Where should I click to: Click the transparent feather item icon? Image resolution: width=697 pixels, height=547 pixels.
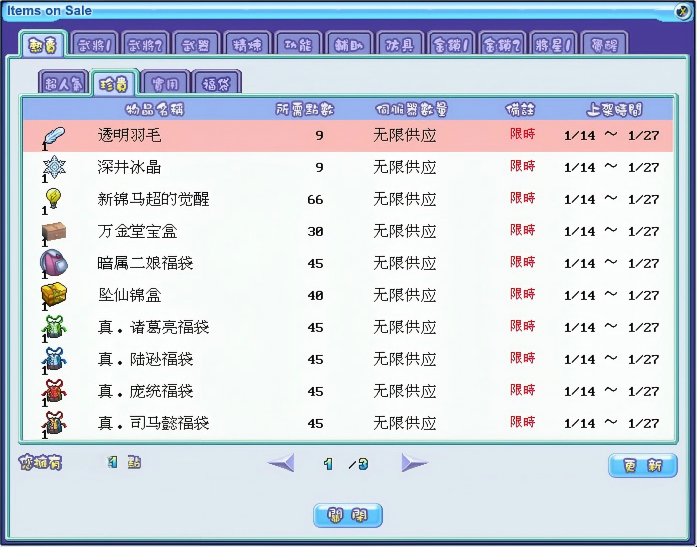coord(53,135)
